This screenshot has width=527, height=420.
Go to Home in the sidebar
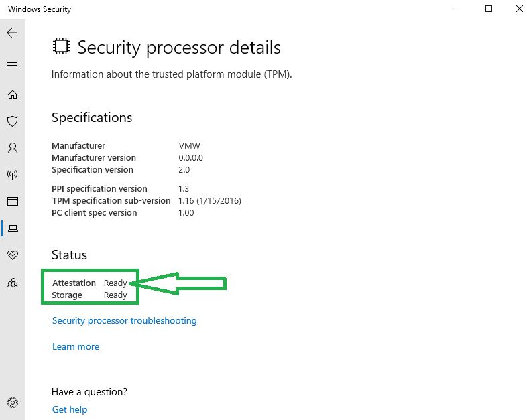[12, 95]
